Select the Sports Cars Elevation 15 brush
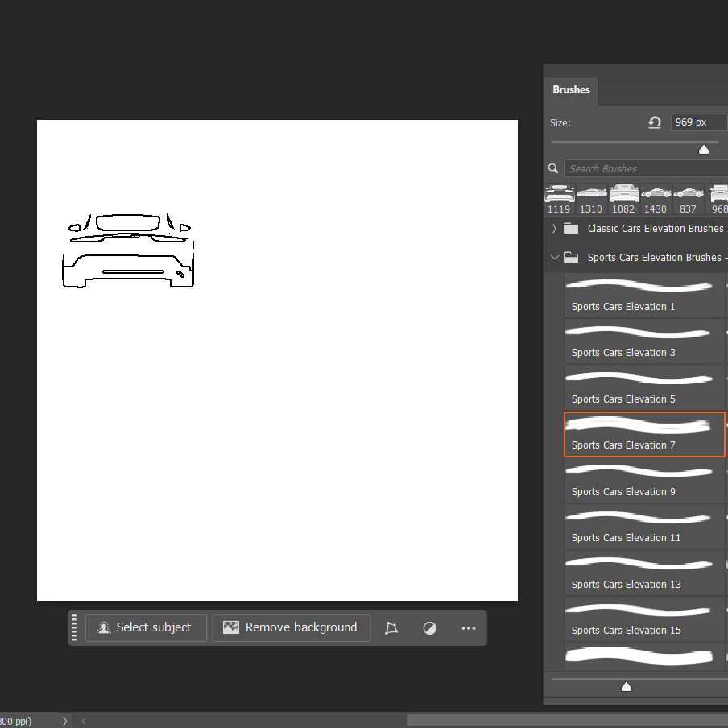The width and height of the screenshot is (728, 728). (644, 619)
